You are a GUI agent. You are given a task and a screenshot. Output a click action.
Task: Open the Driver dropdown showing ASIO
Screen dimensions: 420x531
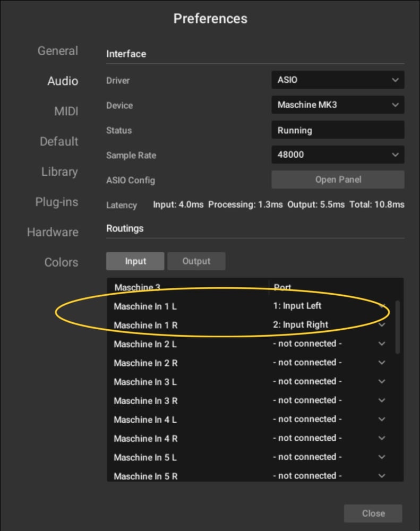[338, 80]
